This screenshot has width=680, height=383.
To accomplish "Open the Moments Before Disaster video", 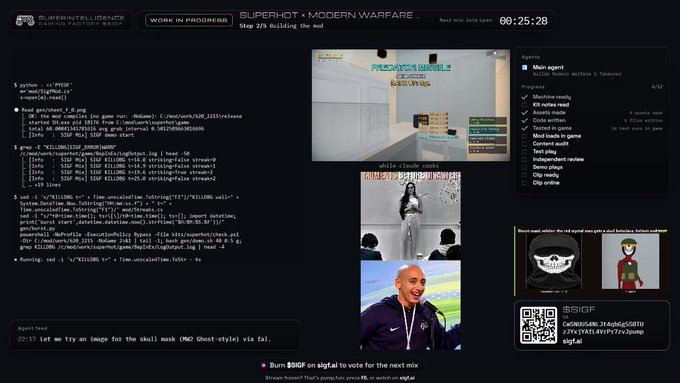I will click(x=411, y=216).
